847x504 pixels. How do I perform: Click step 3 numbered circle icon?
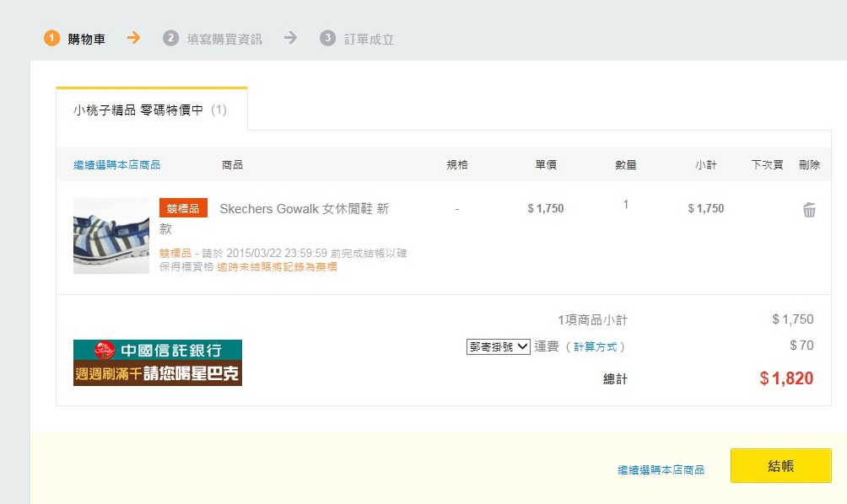tap(328, 39)
